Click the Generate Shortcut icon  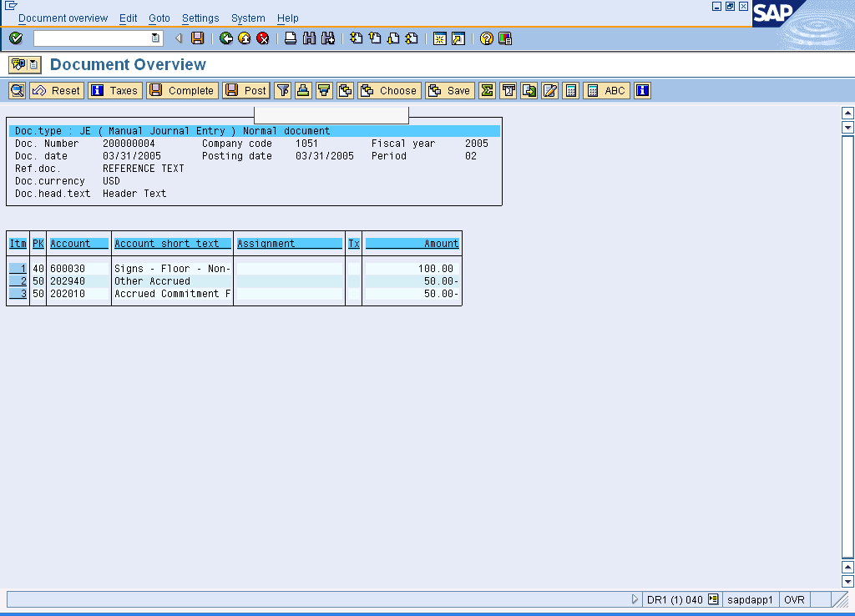458,38
